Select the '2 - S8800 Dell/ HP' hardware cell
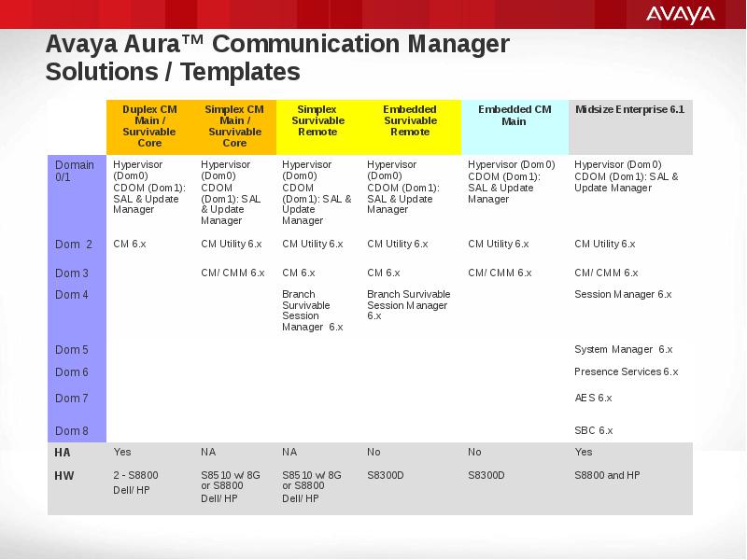747x560 pixels. pyautogui.click(x=135, y=483)
